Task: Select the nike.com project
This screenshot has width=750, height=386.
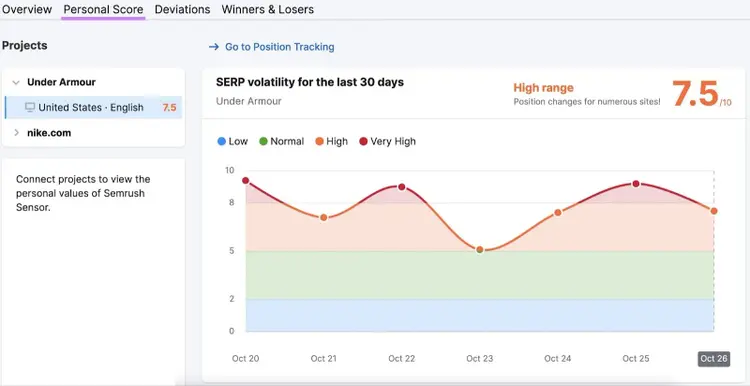Action: click(49, 133)
